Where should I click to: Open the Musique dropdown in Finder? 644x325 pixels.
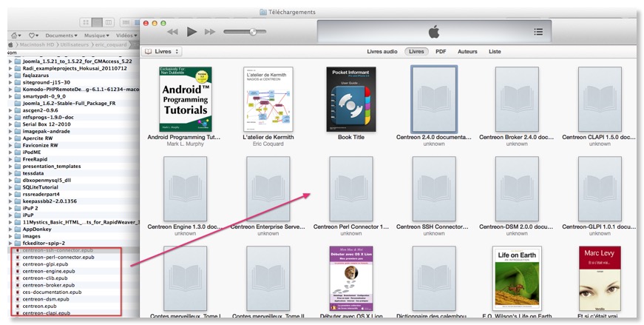(96, 36)
